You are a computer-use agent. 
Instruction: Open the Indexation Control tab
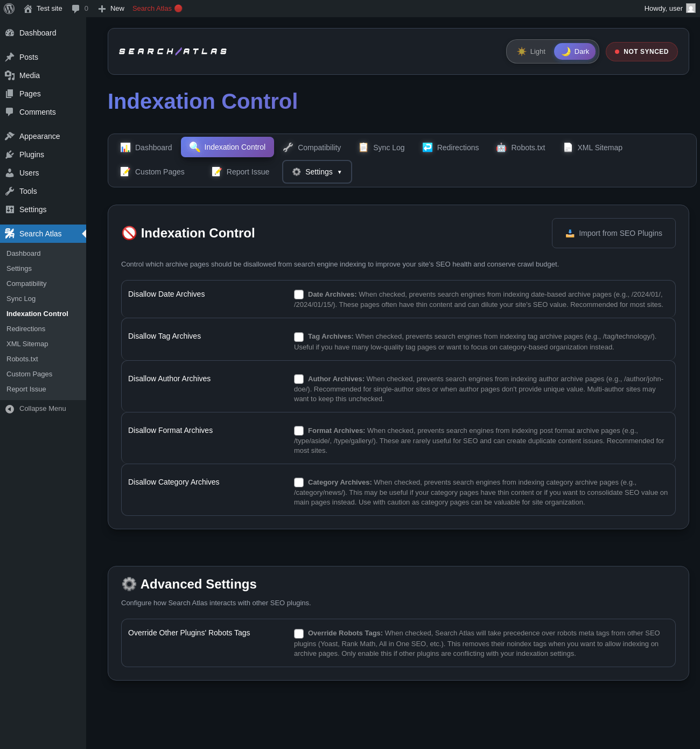(227, 147)
